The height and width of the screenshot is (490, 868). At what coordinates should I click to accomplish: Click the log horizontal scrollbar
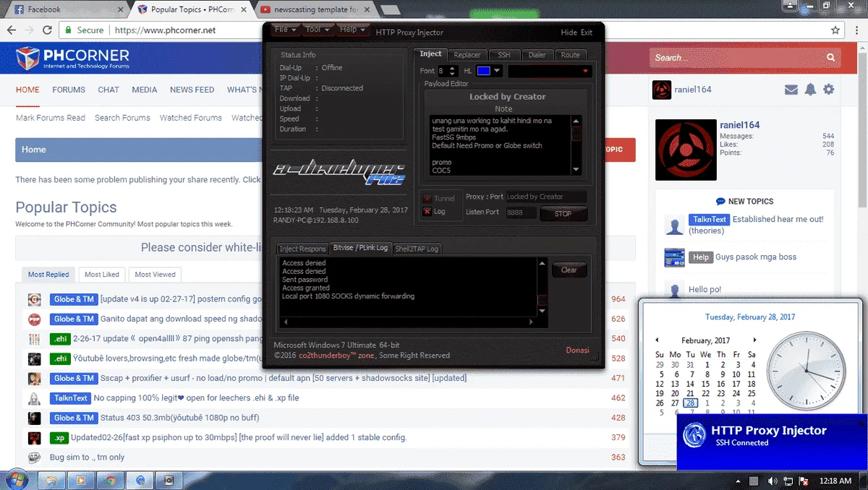pos(408,322)
